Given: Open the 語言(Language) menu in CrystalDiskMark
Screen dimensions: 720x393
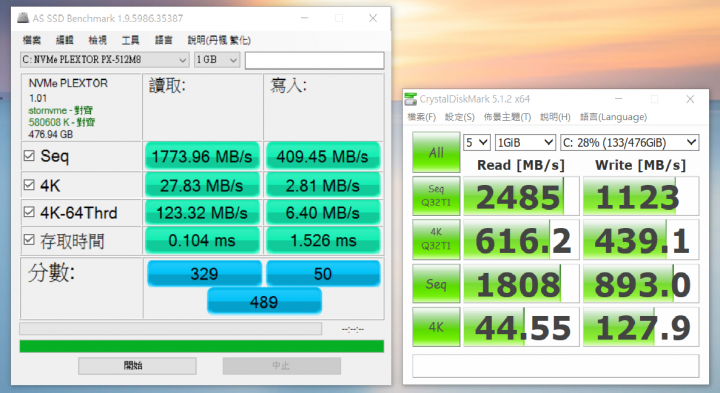Looking at the screenshot, I should tap(613, 117).
